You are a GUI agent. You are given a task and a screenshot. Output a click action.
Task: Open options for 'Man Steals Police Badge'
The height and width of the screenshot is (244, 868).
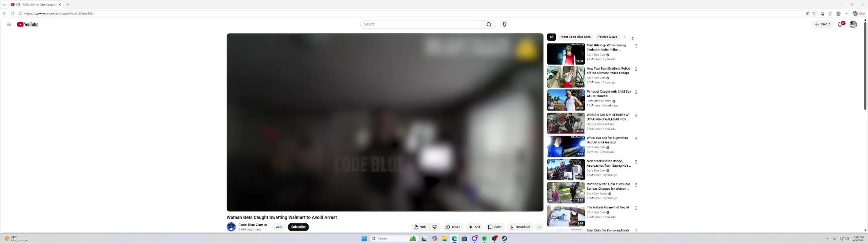(636, 162)
